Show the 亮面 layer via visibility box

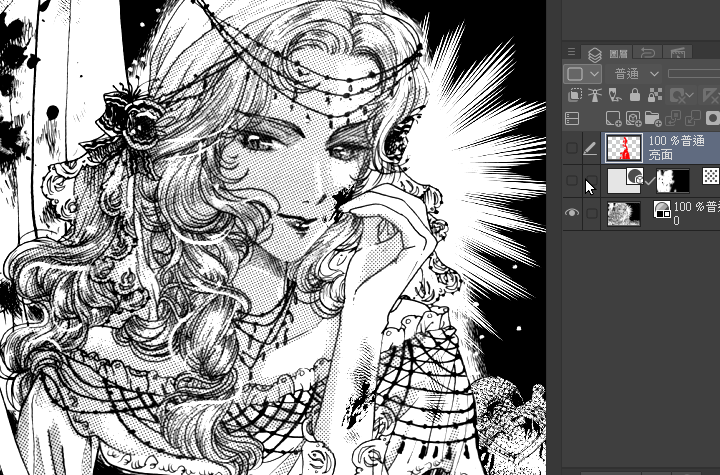(x=572, y=148)
